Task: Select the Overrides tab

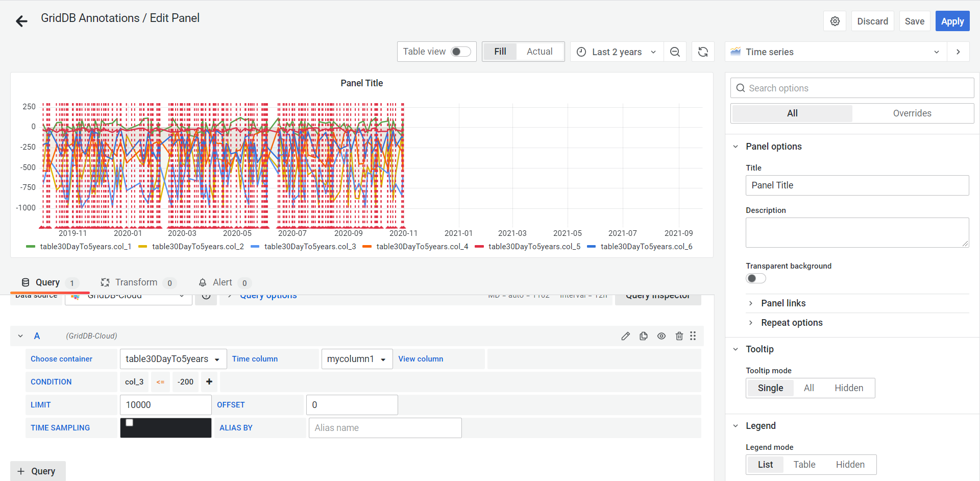Action: (912, 113)
